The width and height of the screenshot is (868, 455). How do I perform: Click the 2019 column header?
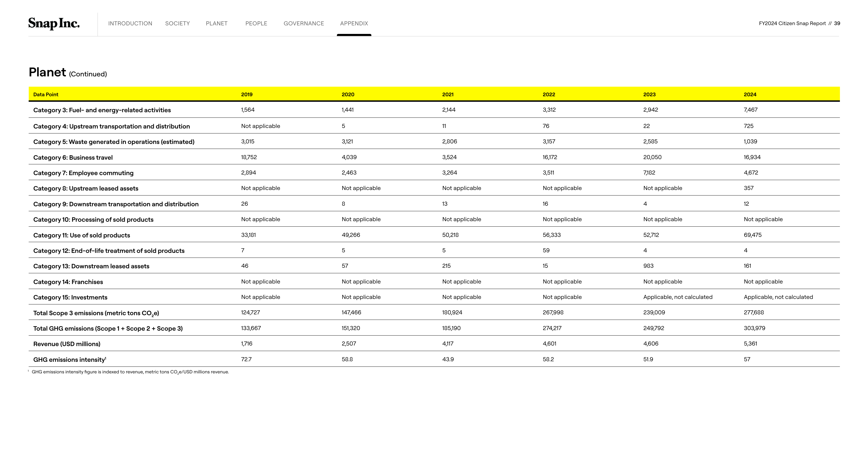pos(247,94)
